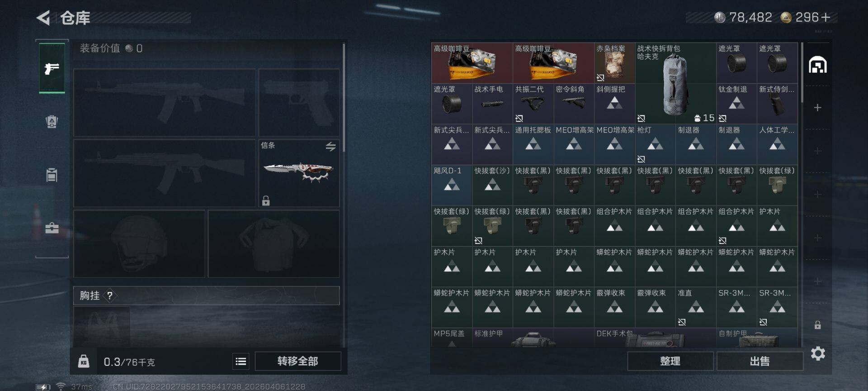Click the lock icon under the 信条 knife
This screenshot has width=868, height=391.
266,200
